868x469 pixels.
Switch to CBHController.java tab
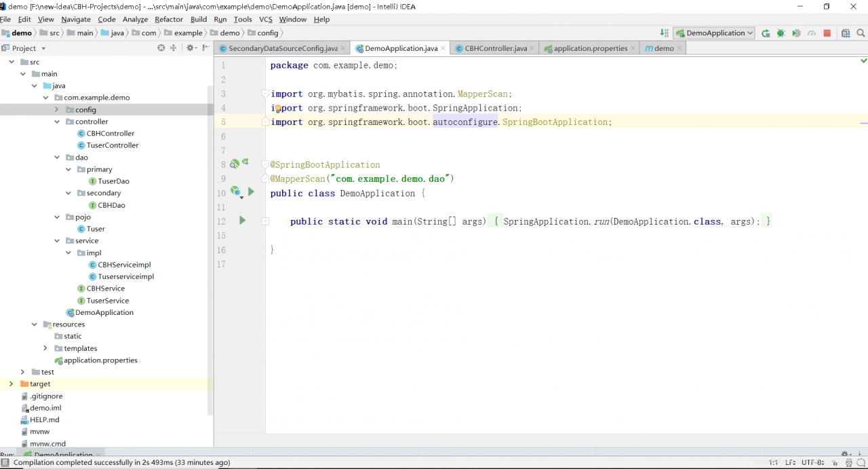pos(495,48)
